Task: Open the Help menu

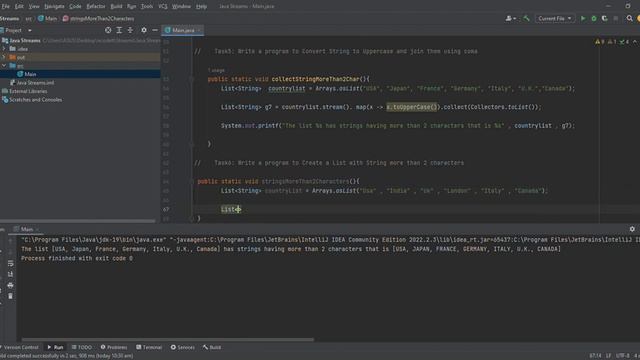Action: pyautogui.click(x=201, y=7)
